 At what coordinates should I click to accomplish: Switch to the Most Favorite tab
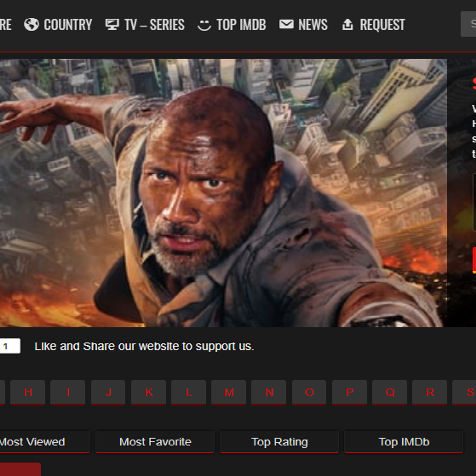[155, 442]
